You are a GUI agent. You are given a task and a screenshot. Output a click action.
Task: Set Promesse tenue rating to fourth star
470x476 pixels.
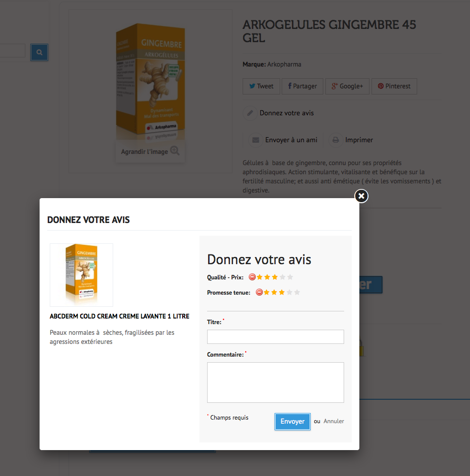pos(290,292)
